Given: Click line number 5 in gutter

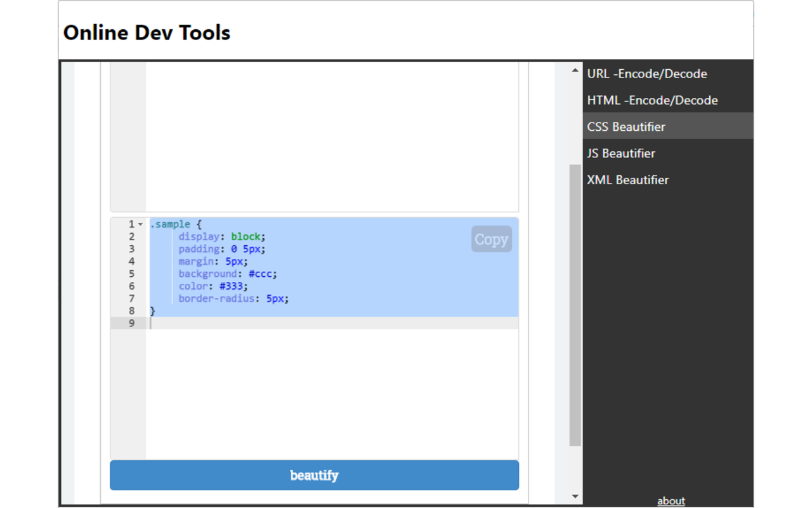Looking at the screenshot, I should 132,274.
